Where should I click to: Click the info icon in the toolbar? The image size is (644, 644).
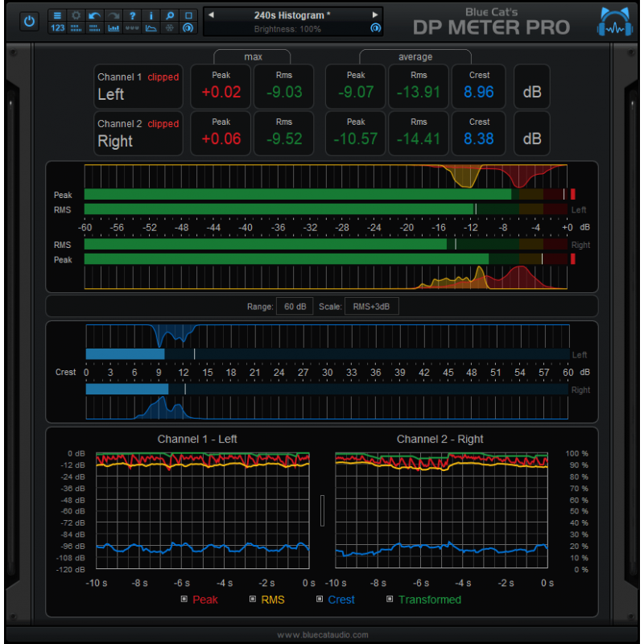tap(151, 14)
